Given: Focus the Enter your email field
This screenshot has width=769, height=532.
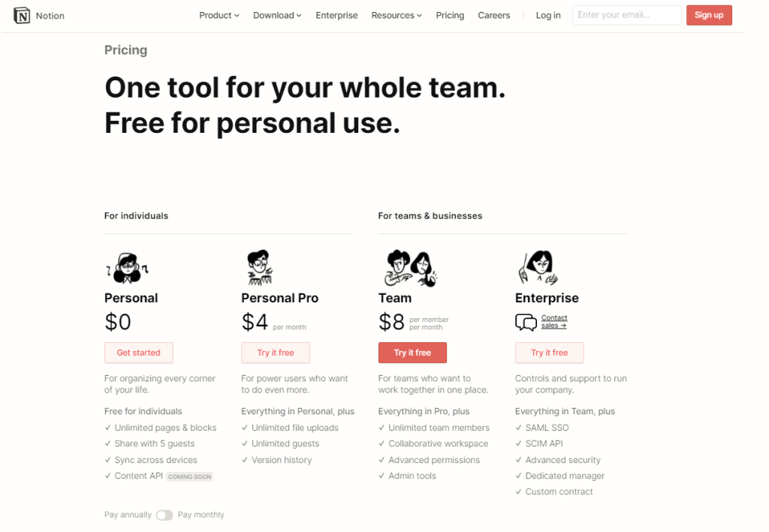Looking at the screenshot, I should point(626,15).
